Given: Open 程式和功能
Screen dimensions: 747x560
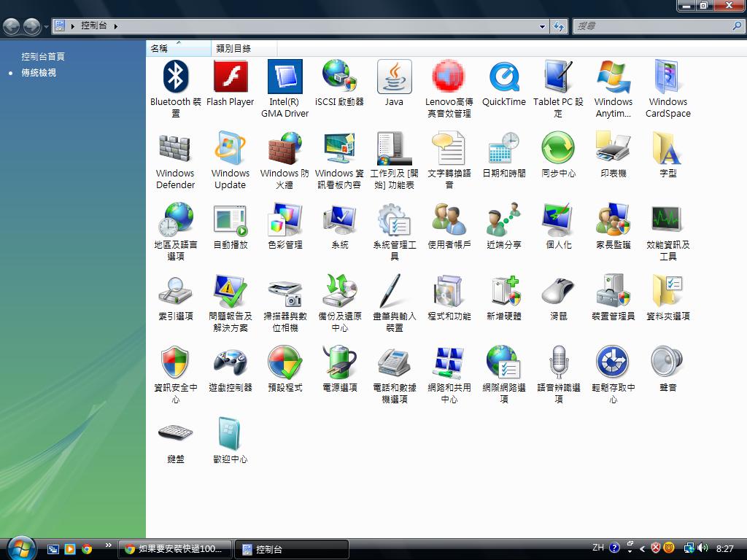Looking at the screenshot, I should tap(449, 297).
